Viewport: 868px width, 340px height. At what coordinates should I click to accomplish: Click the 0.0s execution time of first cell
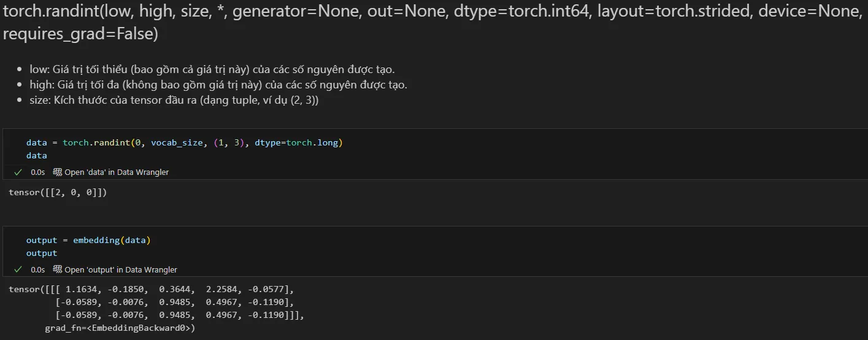click(x=38, y=172)
